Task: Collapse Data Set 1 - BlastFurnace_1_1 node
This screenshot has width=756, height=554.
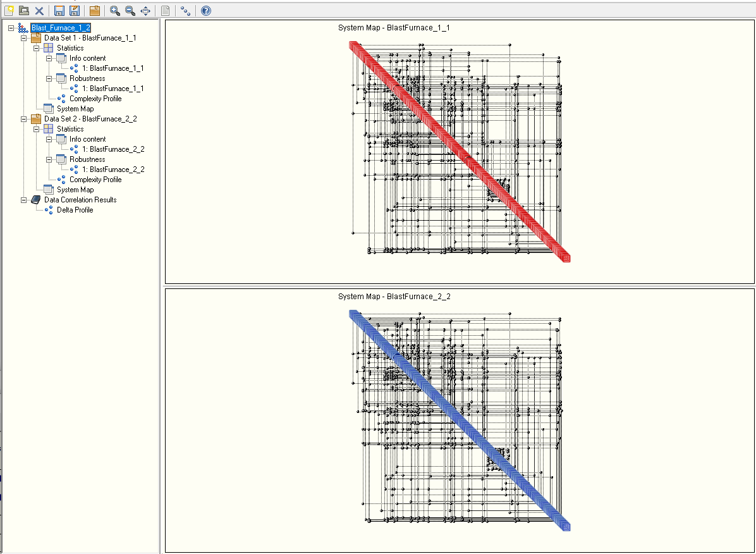Action: pyautogui.click(x=24, y=38)
